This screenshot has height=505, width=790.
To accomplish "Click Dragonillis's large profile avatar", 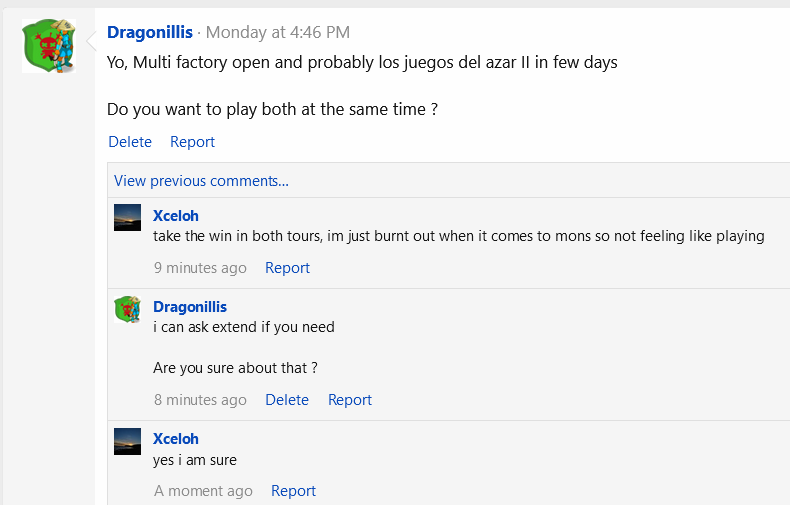I will (49, 45).
